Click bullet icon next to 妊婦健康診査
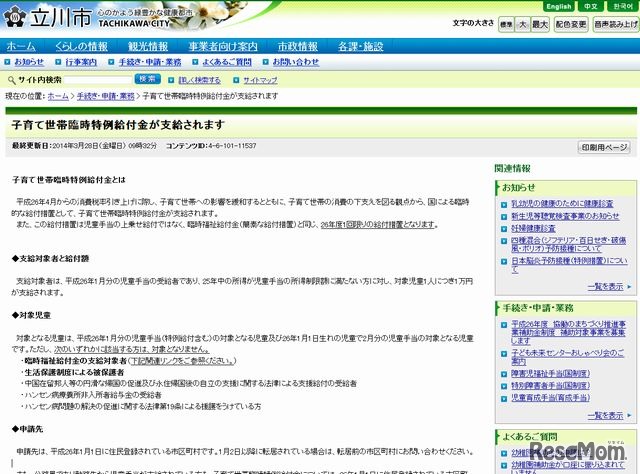This screenshot has height=474, width=640. [x=504, y=229]
